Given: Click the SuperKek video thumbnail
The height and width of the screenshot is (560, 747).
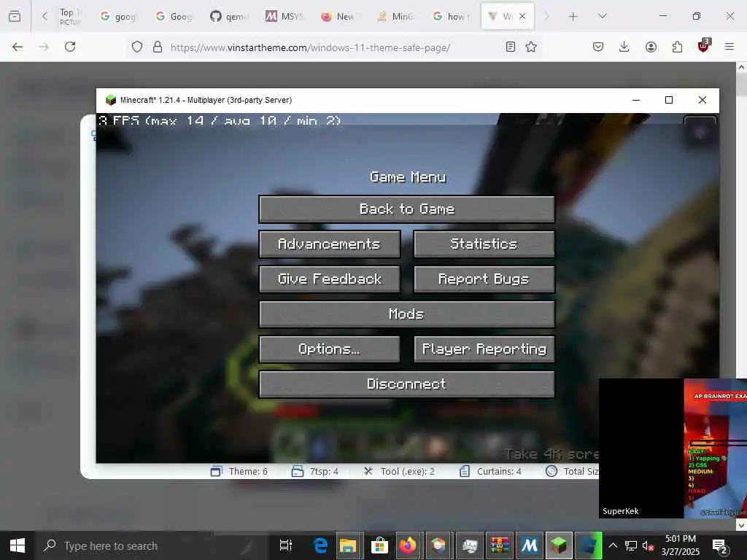Looking at the screenshot, I should pyautogui.click(x=673, y=448).
